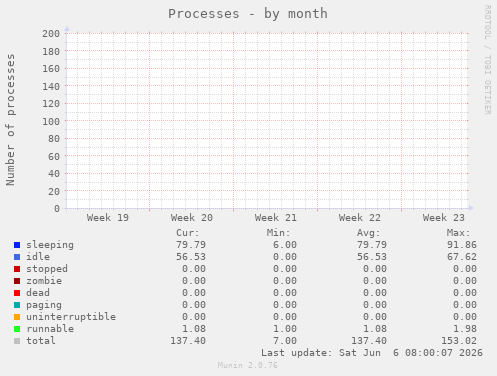
Task: Click the 'zombie' legend label
Action: coord(44,281)
